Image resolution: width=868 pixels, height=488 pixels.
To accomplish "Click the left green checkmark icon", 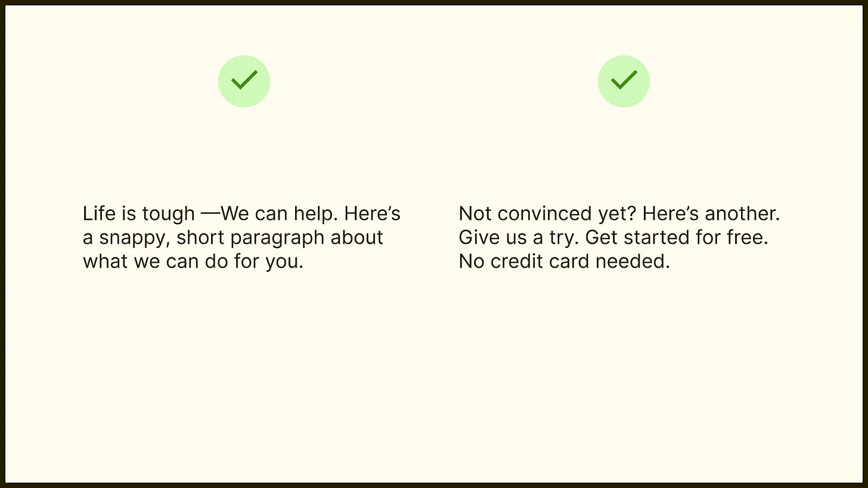I will pos(244,81).
